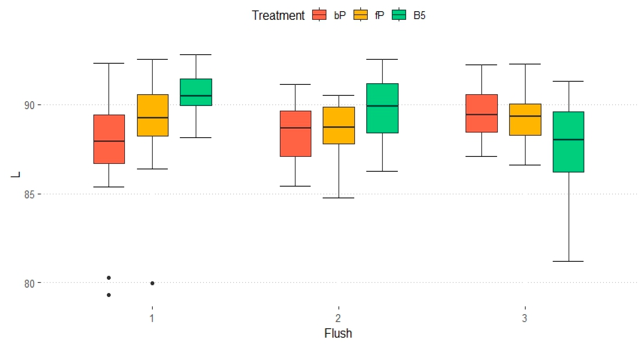
Task: Select the orange fP box in Flush 1
Action: point(152,115)
